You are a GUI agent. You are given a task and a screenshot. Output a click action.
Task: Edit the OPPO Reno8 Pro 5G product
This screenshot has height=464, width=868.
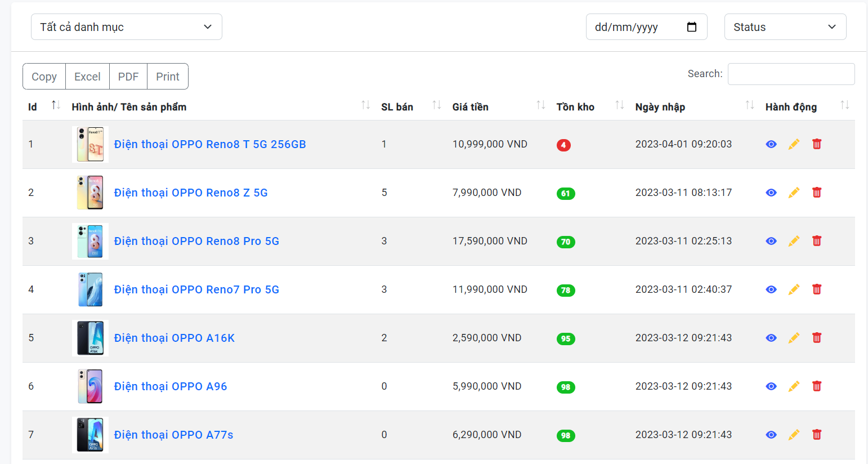pos(794,241)
